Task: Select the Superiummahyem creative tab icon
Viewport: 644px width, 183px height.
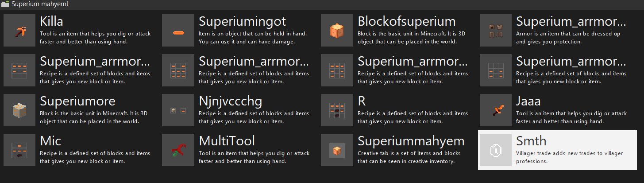Action: [337, 150]
